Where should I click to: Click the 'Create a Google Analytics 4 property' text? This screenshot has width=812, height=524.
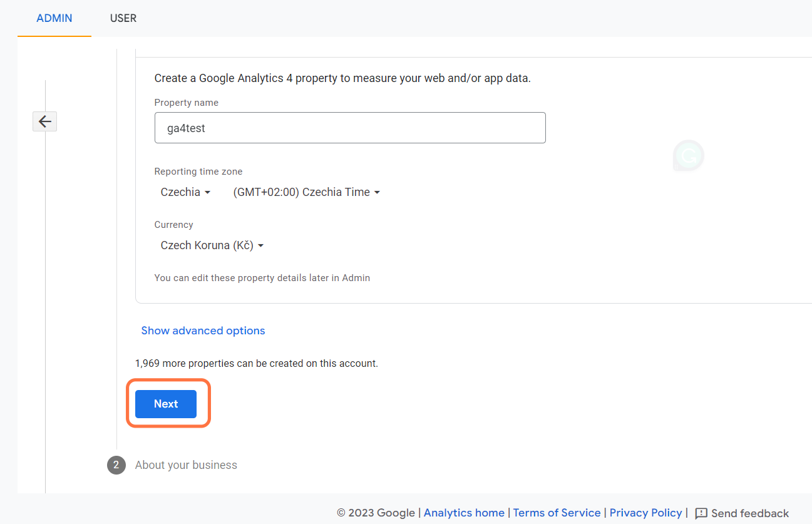pos(342,78)
